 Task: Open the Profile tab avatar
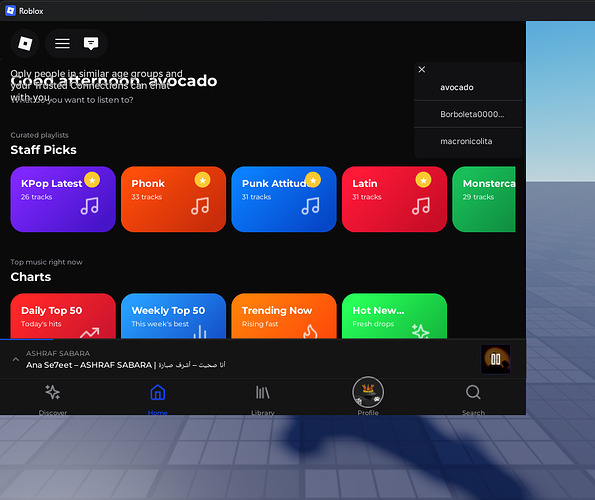click(368, 393)
